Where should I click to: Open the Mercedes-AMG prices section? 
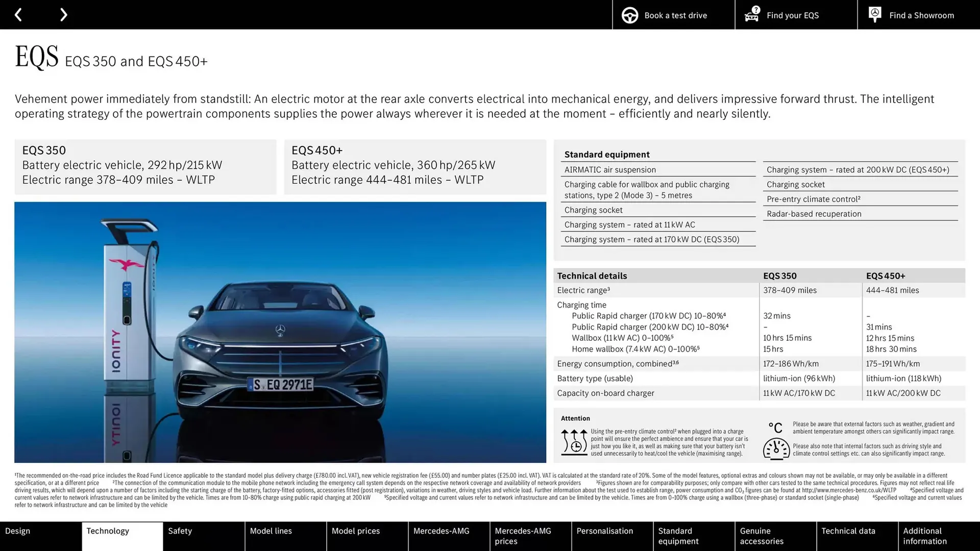click(x=530, y=536)
